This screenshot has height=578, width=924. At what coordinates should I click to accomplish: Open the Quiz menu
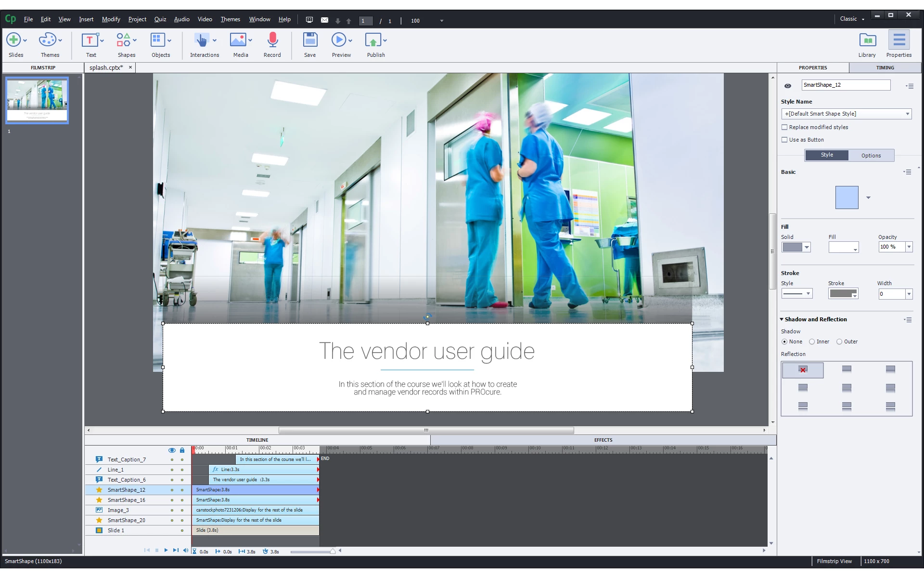click(160, 19)
